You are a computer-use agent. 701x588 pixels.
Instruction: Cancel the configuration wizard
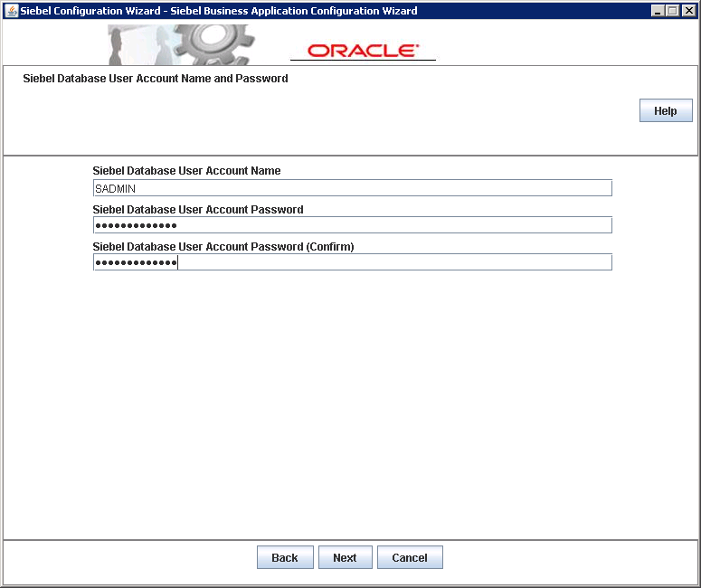[410, 557]
